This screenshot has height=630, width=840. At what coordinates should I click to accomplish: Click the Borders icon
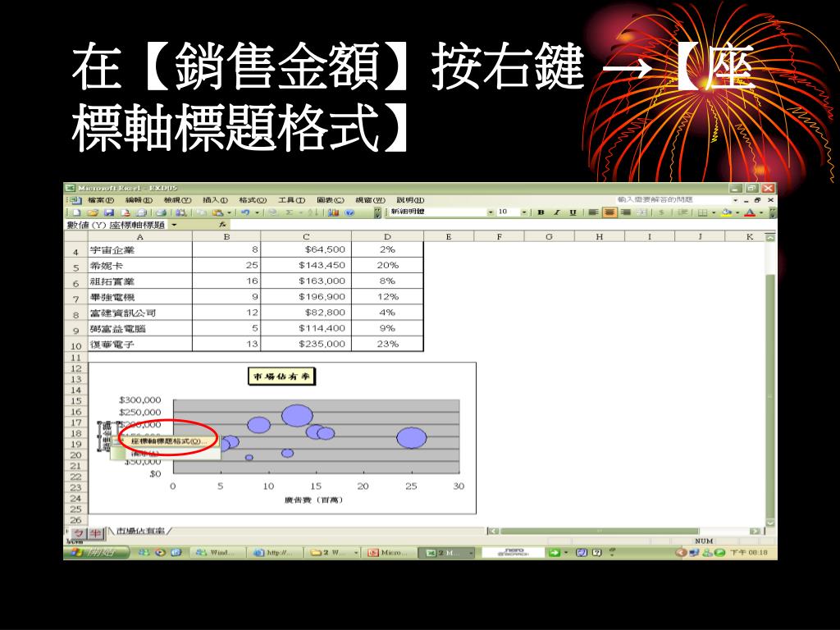pyautogui.click(x=702, y=212)
